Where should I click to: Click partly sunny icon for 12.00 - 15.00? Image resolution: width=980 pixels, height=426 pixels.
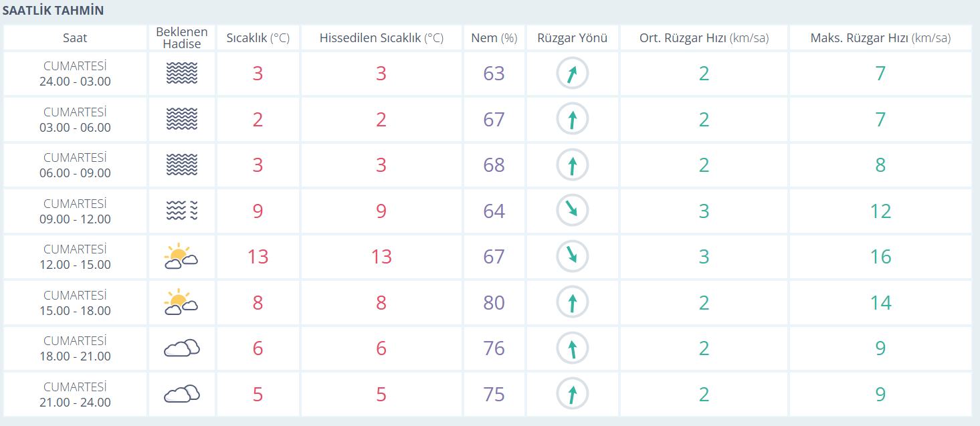(181, 257)
